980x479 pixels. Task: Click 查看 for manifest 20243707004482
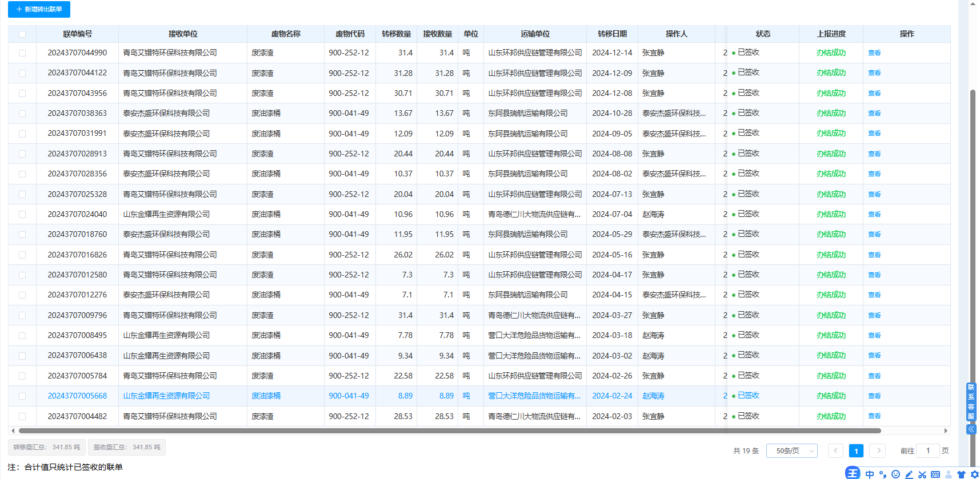[x=874, y=416]
